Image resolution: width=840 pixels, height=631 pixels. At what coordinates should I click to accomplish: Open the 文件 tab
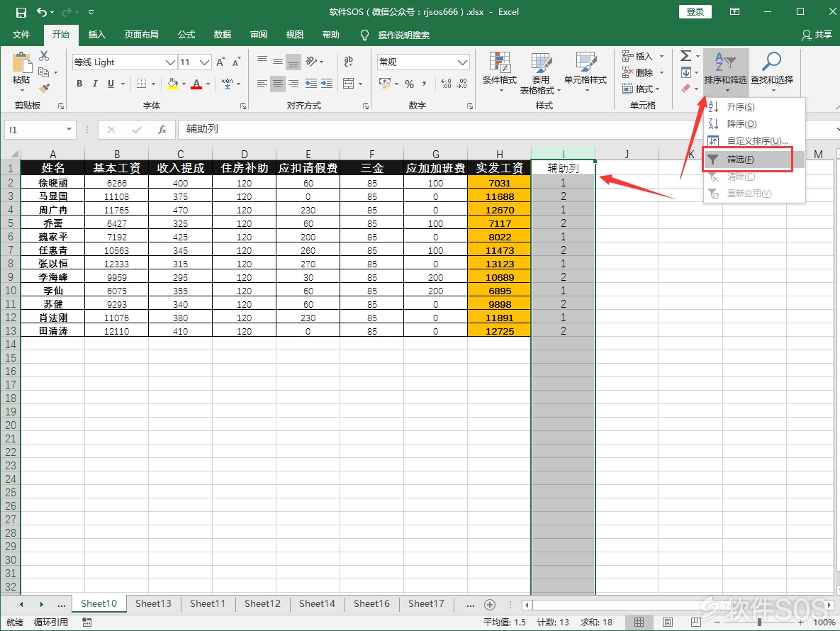21,35
